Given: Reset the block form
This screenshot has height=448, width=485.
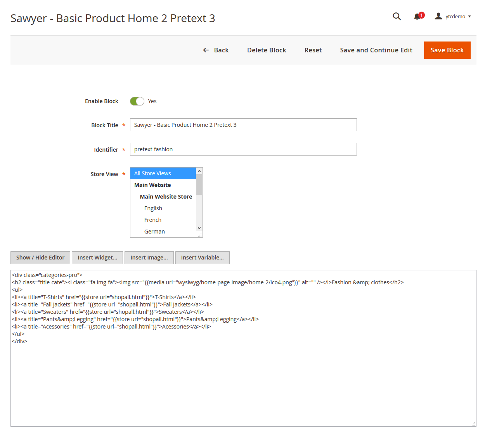Looking at the screenshot, I should pos(313,50).
